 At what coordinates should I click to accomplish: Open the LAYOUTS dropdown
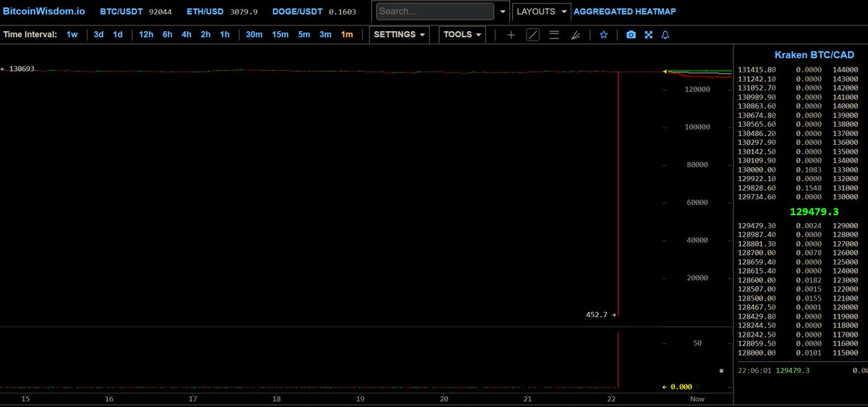(x=541, y=12)
